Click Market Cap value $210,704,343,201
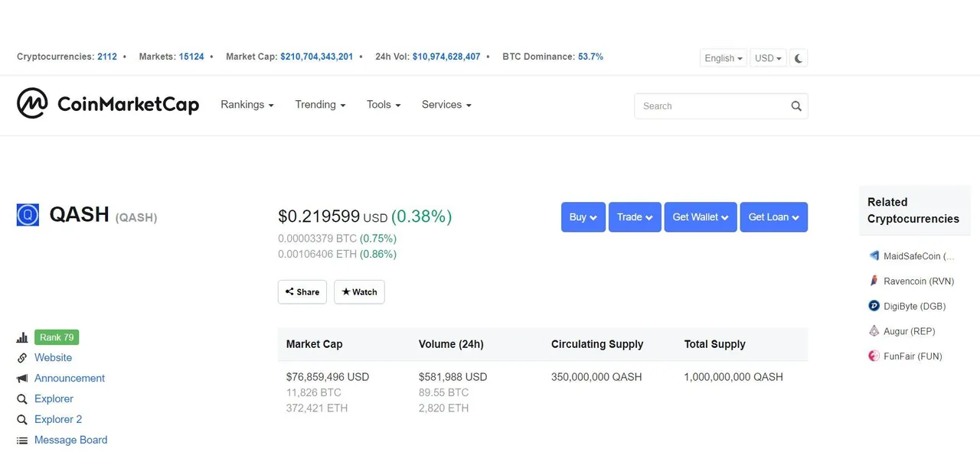The image size is (980, 452). (x=317, y=57)
